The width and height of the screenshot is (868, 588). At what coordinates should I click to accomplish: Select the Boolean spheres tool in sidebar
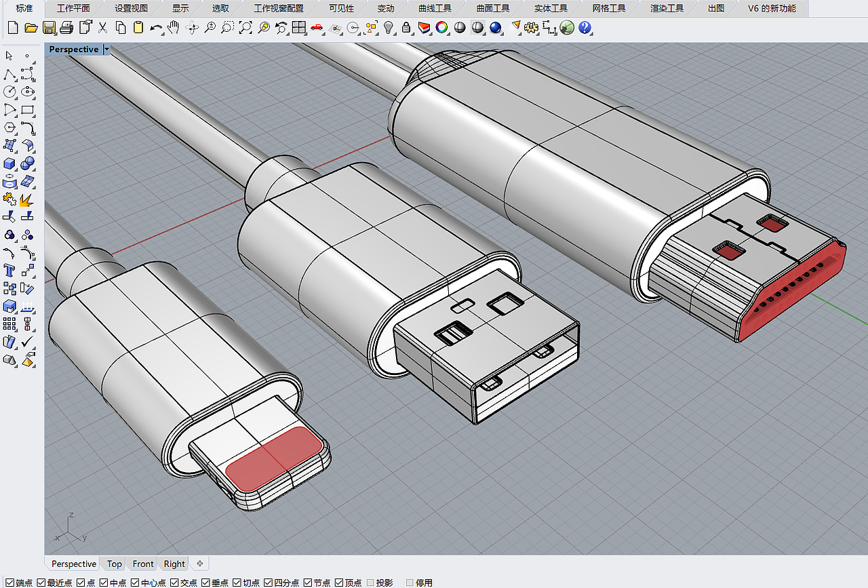click(28, 163)
